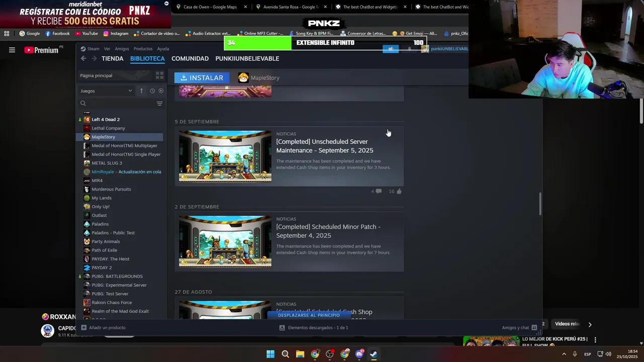Click the recent activity clock icon

tap(152, 91)
